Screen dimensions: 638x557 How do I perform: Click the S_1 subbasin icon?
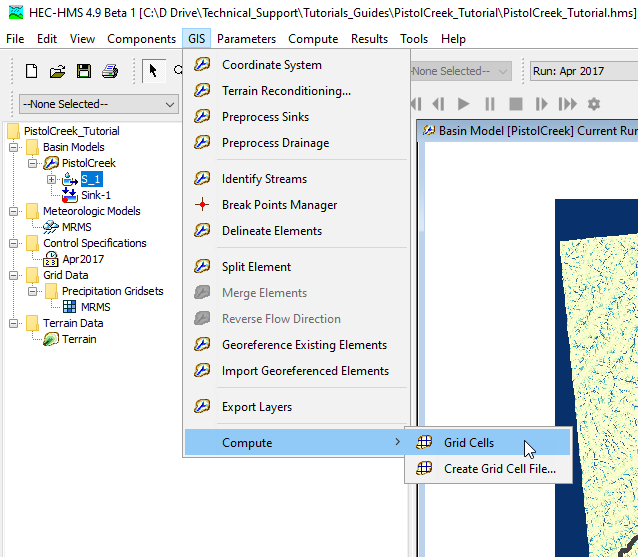click(x=70, y=179)
